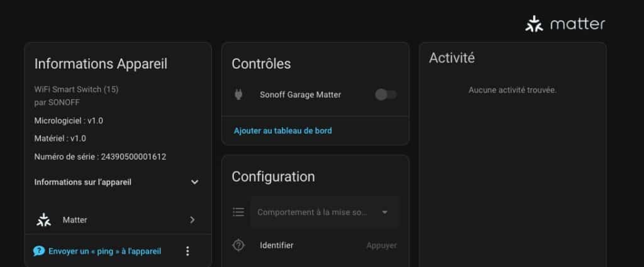Click the Aucune activité trouvée message
The height and width of the screenshot is (267, 644).
tap(513, 90)
